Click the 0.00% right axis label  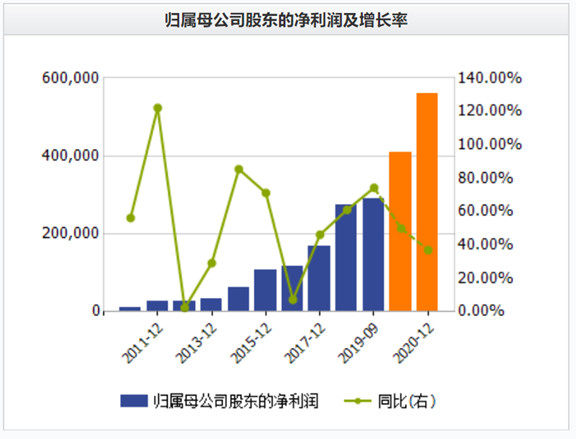tap(481, 311)
